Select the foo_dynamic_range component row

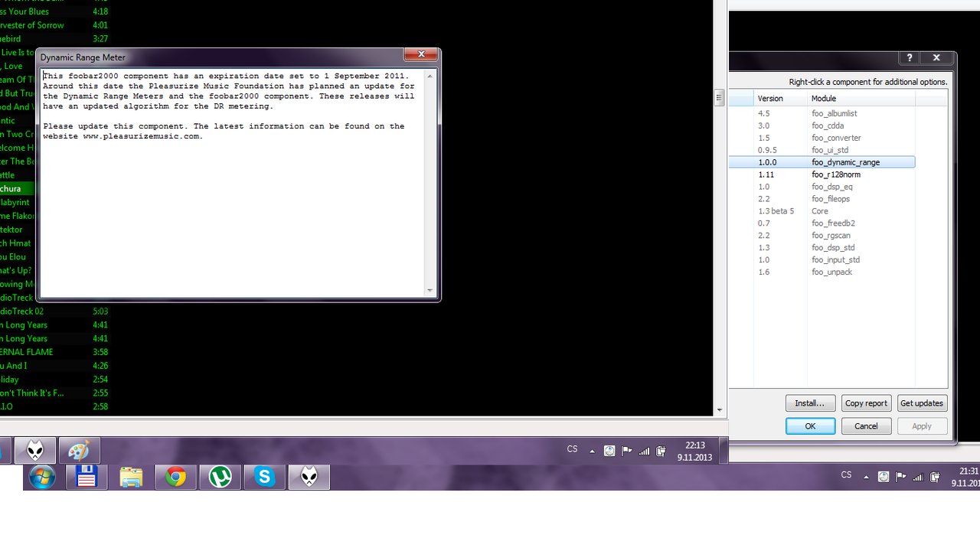822,162
